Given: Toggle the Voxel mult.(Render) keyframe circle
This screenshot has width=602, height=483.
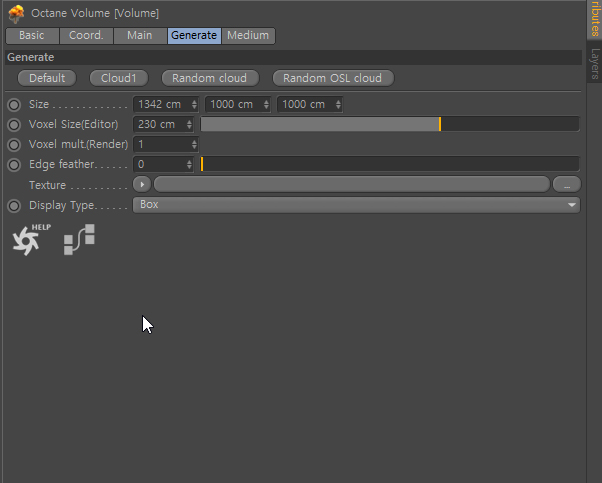Looking at the screenshot, I should [x=14, y=145].
